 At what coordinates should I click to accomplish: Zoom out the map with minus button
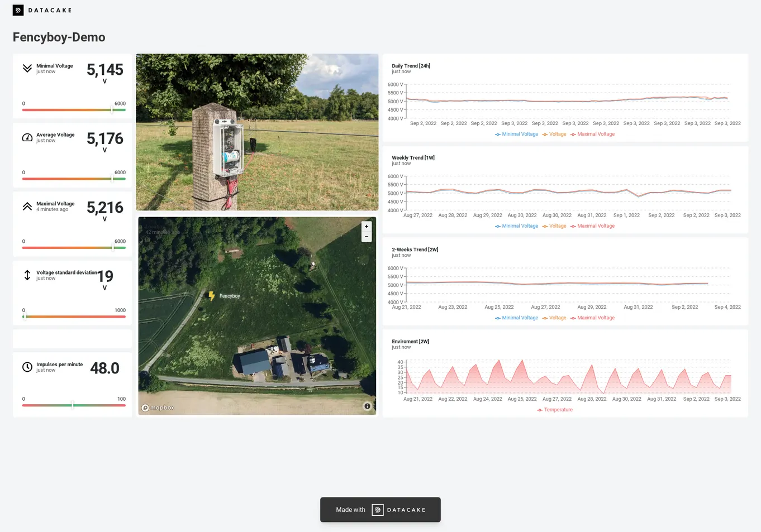[367, 237]
